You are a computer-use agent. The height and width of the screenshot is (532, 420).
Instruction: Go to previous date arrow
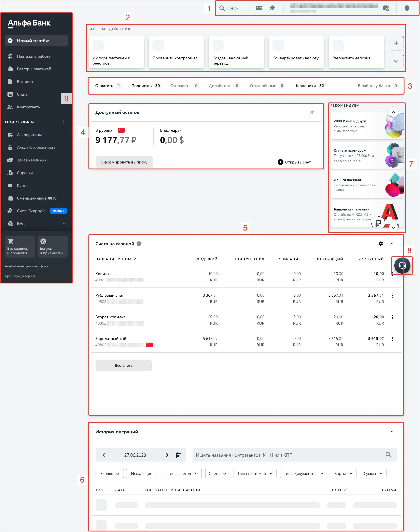pos(103,455)
